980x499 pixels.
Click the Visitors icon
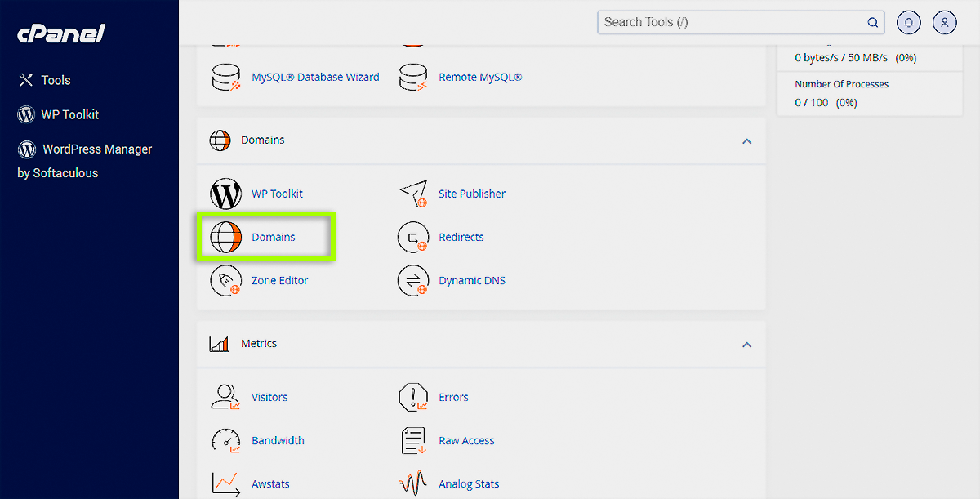tap(226, 398)
